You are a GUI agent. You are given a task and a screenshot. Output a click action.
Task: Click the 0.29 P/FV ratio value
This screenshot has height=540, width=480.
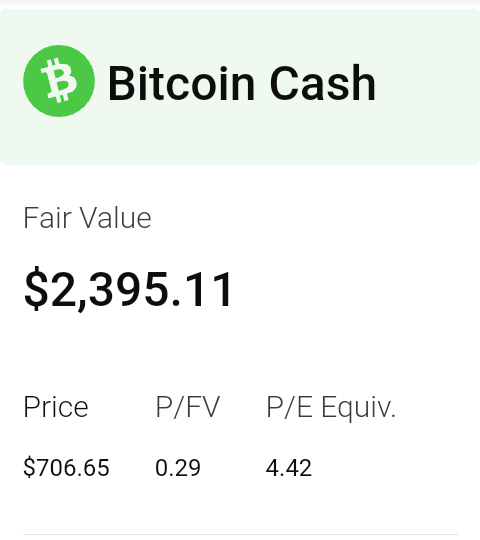click(178, 468)
